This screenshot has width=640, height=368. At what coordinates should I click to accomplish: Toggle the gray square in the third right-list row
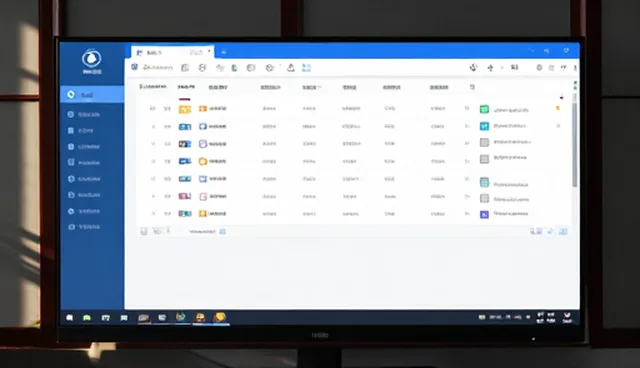click(484, 142)
